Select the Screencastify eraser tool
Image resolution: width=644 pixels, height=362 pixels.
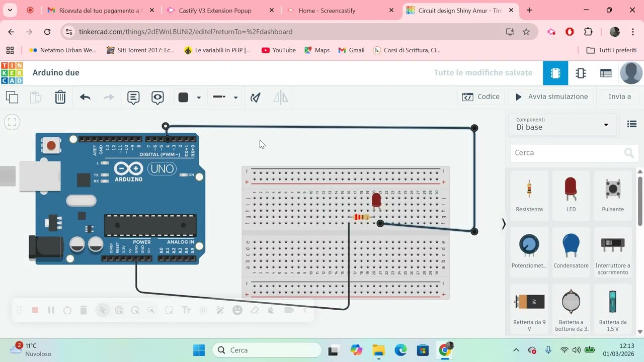(x=255, y=310)
